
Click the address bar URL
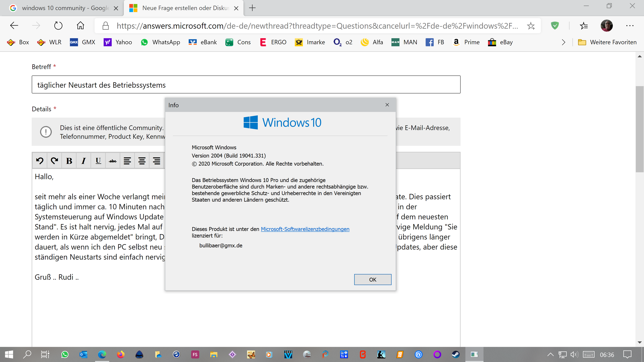317,26
